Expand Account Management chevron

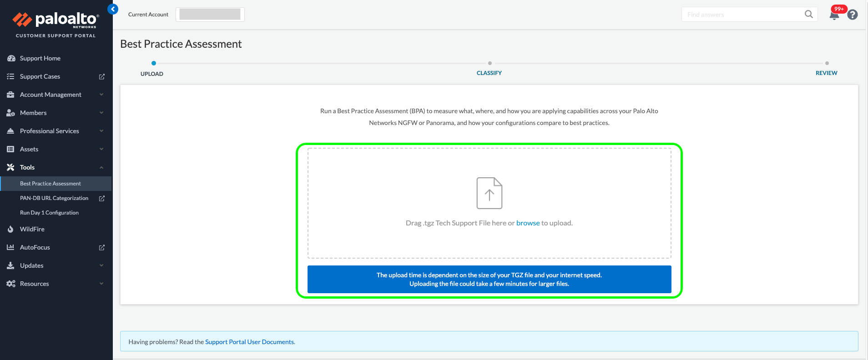pyautogui.click(x=101, y=95)
